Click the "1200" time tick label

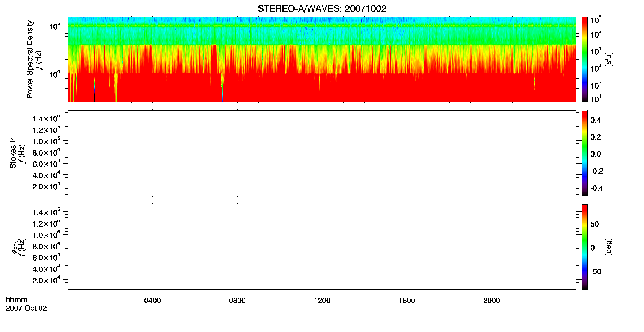tap(322, 301)
